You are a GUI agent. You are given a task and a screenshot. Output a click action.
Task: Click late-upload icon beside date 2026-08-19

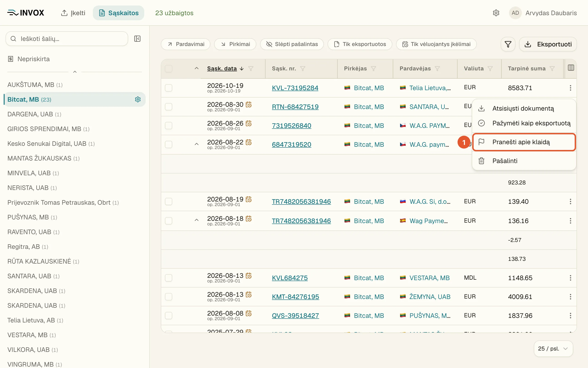coord(249,199)
